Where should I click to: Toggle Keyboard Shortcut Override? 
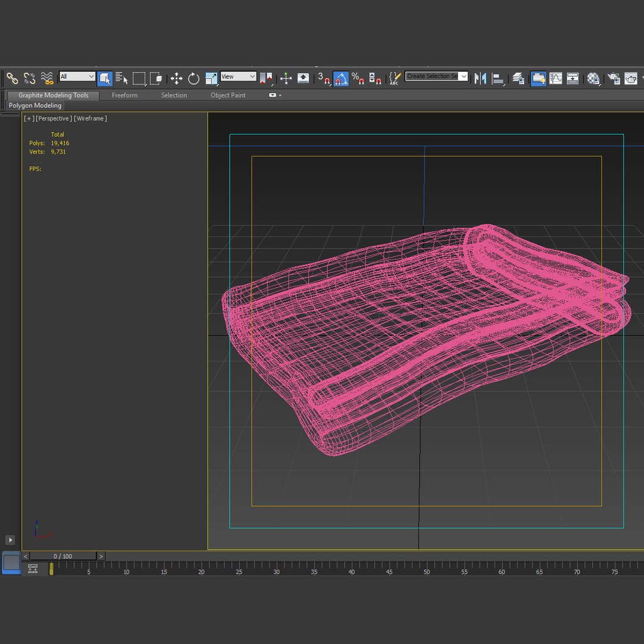303,78
